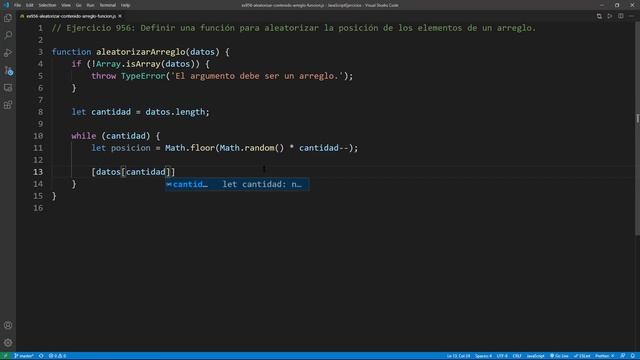Click the posicion variable on line 11
The image size is (640, 360).
(131, 148)
